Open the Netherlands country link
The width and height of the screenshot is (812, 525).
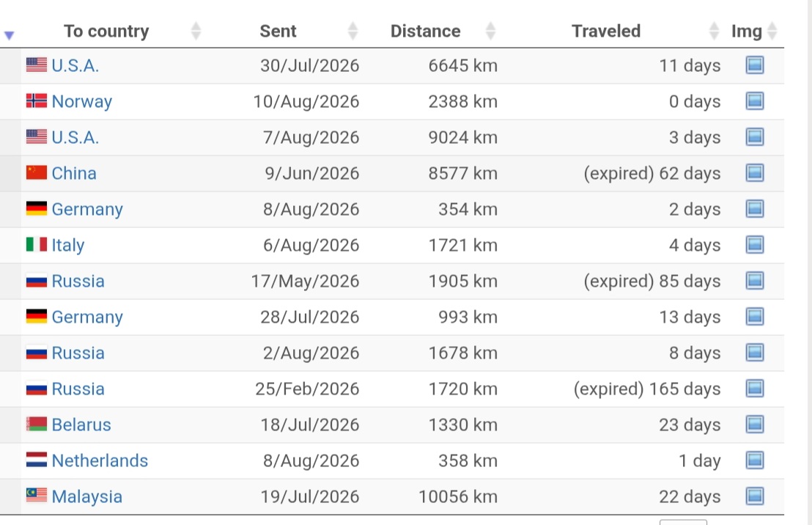click(x=100, y=460)
